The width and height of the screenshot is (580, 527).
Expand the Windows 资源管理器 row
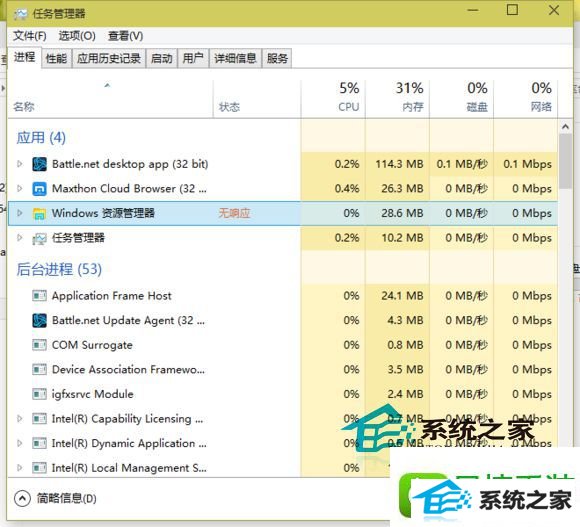[x=20, y=213]
